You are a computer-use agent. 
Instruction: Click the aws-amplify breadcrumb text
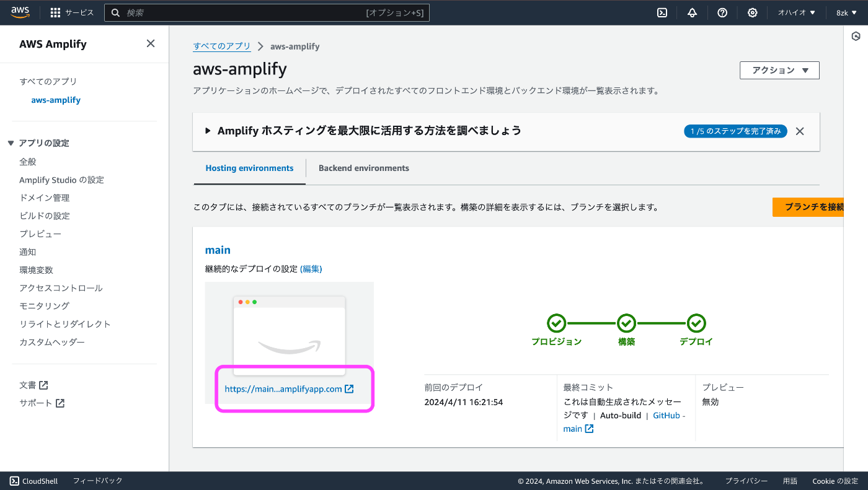[x=295, y=46]
